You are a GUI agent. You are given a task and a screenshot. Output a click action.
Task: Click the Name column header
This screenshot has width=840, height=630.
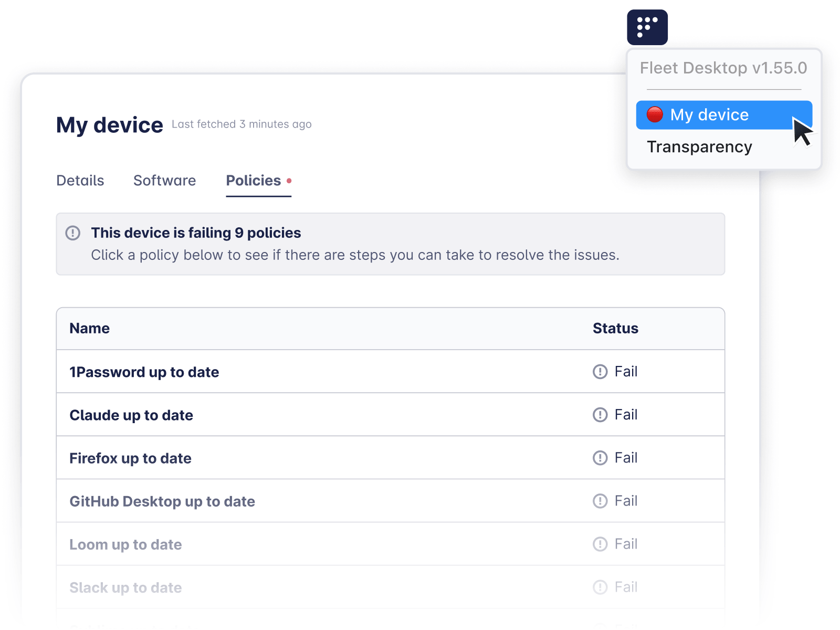tap(90, 329)
